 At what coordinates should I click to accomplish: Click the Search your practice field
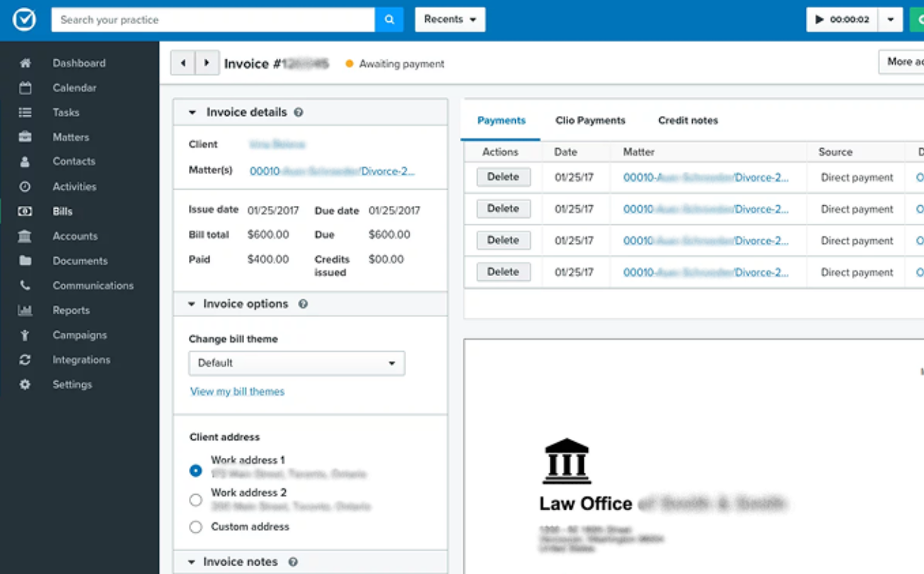(x=212, y=20)
